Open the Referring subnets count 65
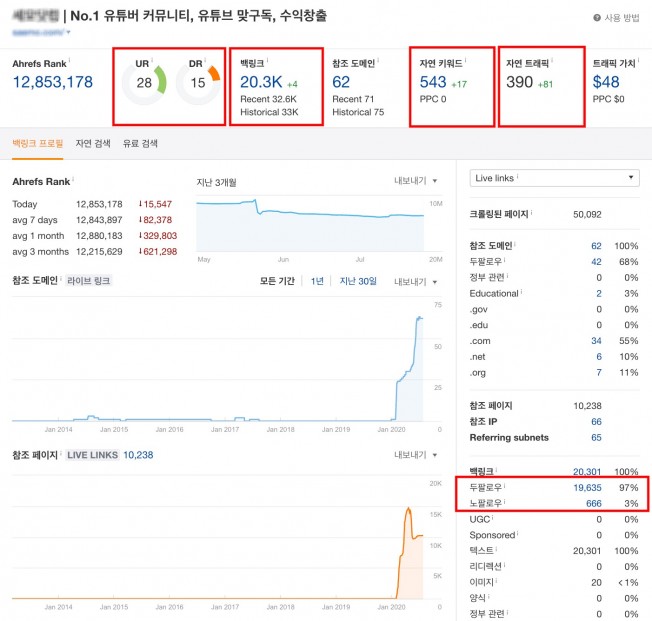Image resolution: width=652 pixels, height=621 pixels. coord(596,437)
